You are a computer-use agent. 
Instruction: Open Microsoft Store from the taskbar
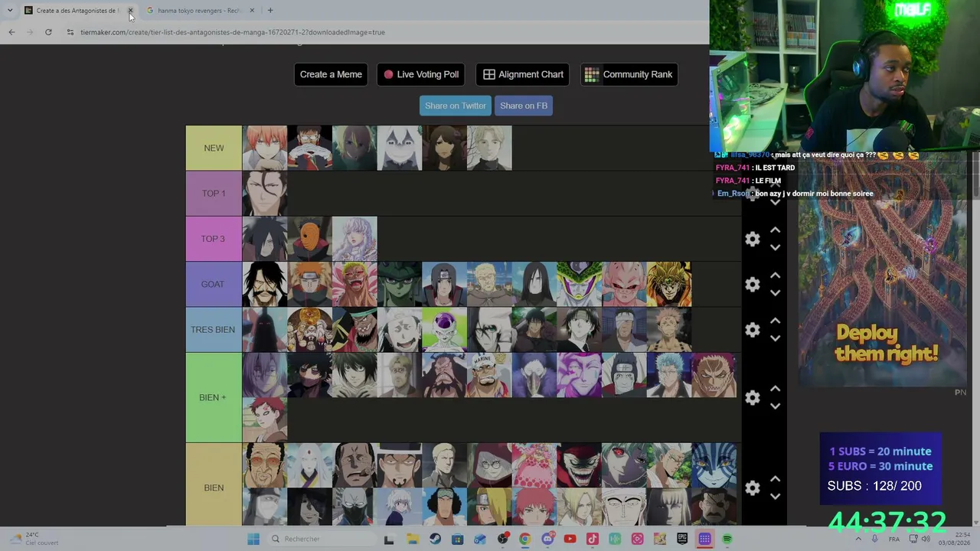pyautogui.click(x=457, y=539)
